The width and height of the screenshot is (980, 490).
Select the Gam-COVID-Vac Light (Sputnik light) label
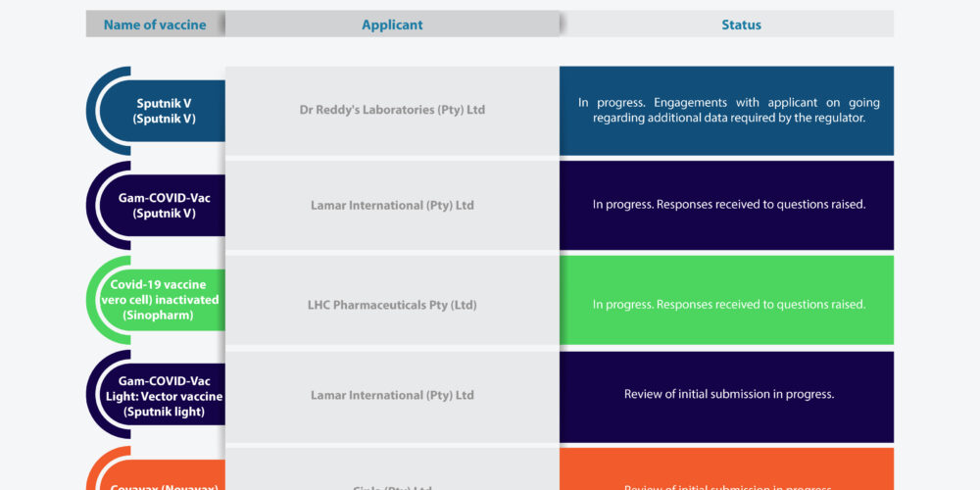click(165, 396)
